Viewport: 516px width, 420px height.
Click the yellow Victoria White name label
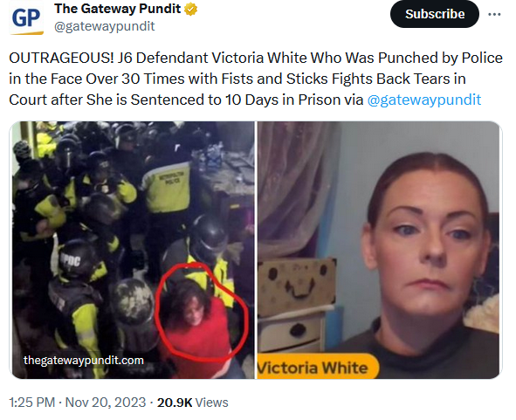tap(316, 367)
